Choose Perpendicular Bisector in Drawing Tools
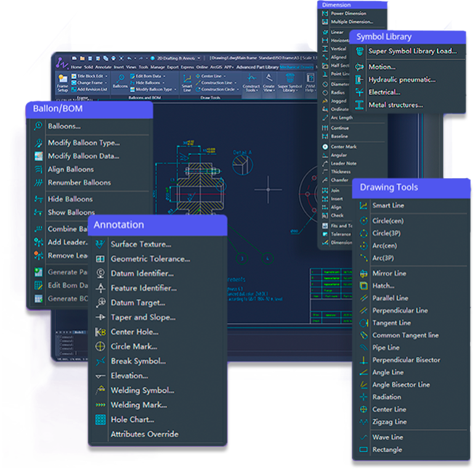The height and width of the screenshot is (476, 475). pyautogui.click(x=406, y=360)
